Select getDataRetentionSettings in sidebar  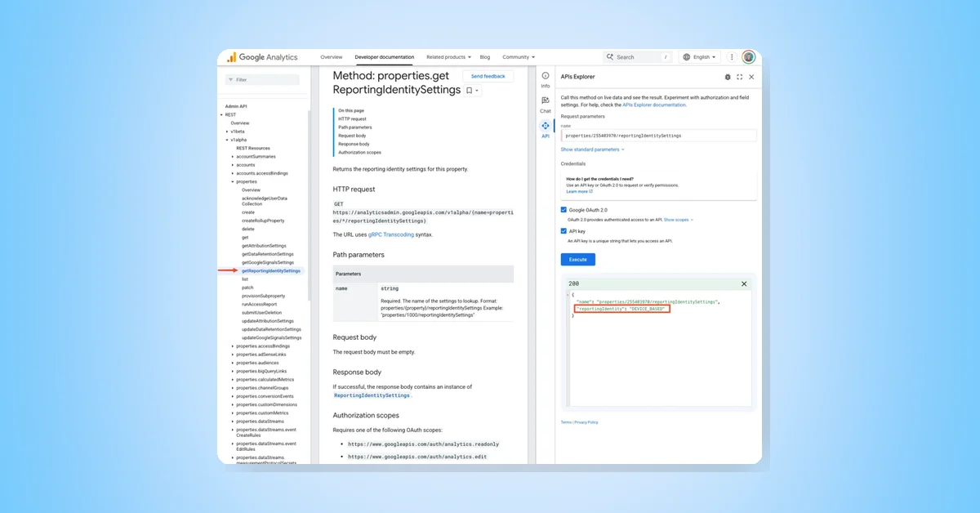[x=267, y=254]
